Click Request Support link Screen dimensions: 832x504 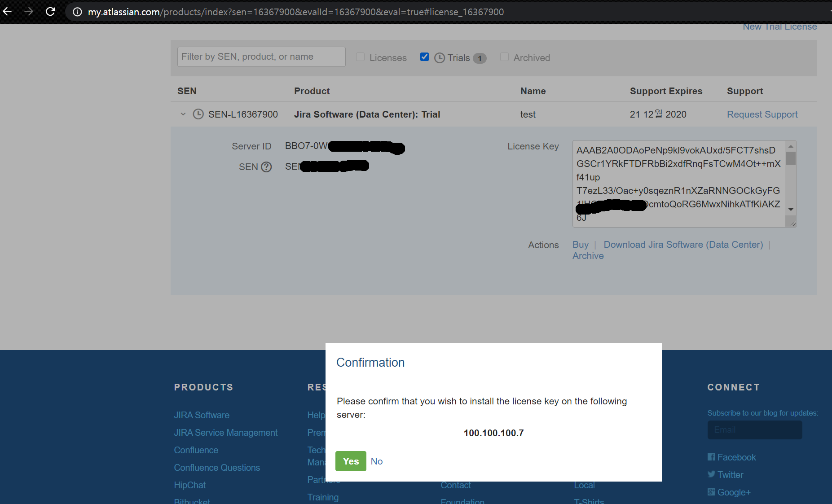point(762,114)
